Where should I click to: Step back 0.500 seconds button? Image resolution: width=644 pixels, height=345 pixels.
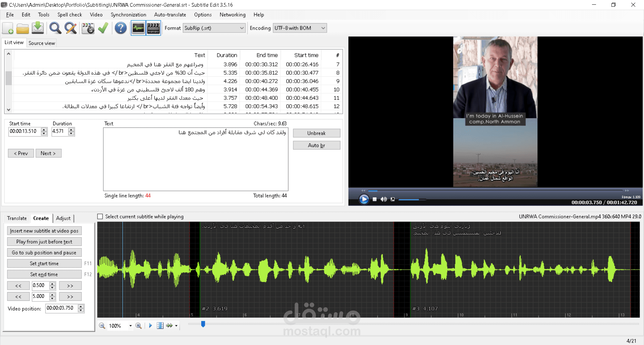click(x=18, y=286)
